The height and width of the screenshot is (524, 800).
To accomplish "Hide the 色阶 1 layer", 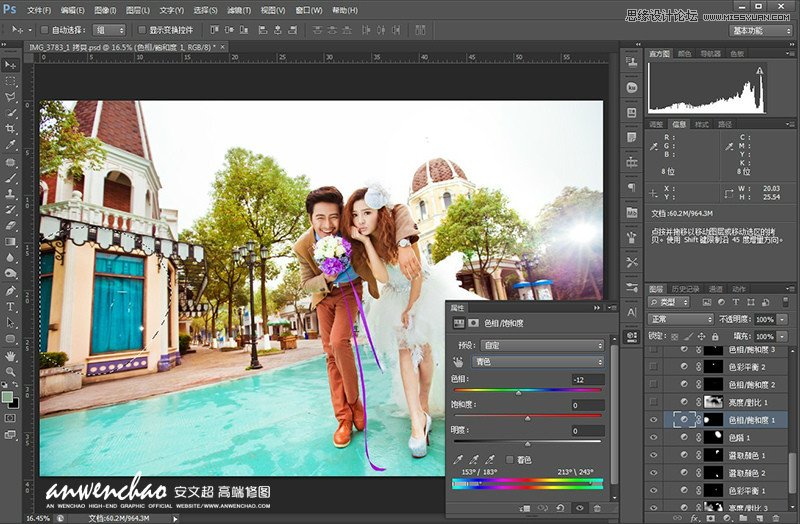I will click(x=653, y=437).
